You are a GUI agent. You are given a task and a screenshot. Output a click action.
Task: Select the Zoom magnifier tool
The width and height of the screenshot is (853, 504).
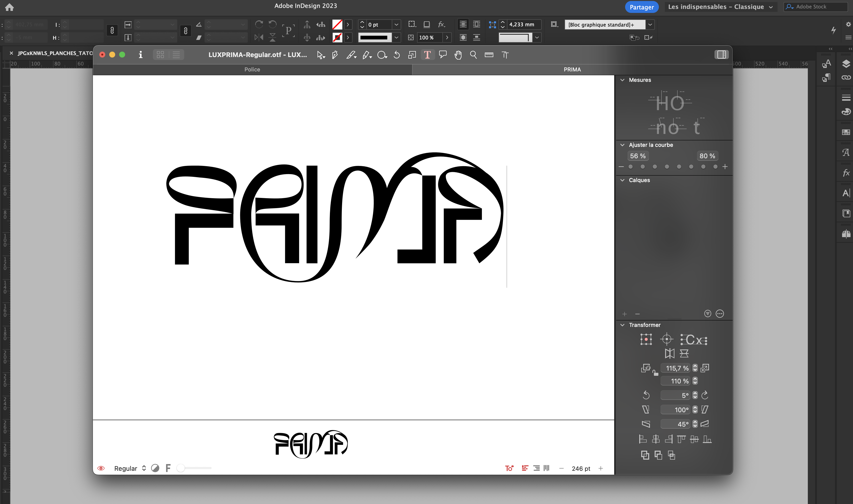coord(473,55)
